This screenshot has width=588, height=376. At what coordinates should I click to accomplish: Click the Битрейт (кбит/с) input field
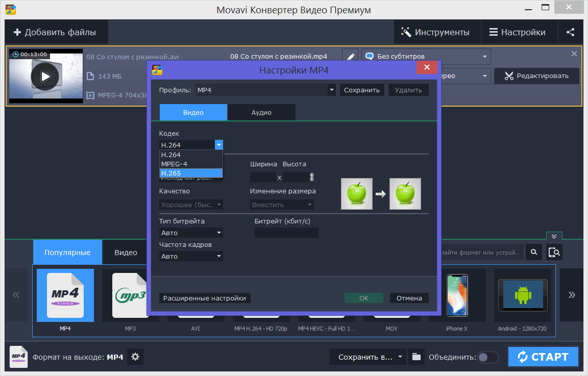(286, 233)
